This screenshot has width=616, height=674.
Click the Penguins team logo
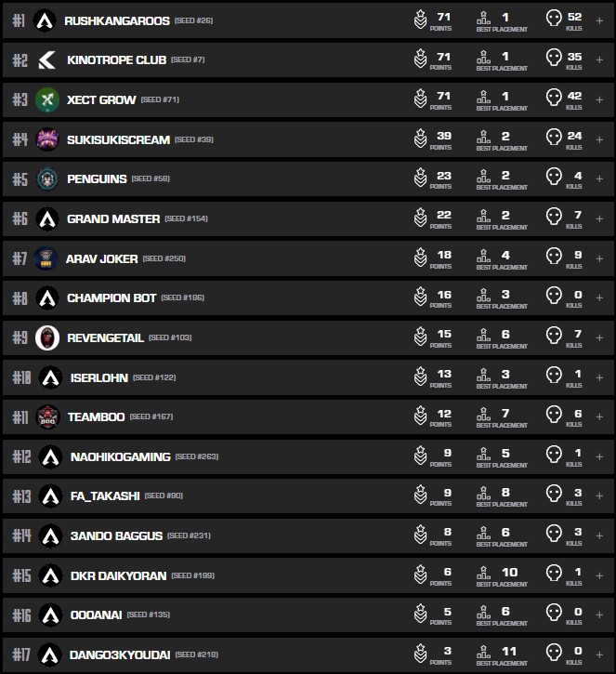[47, 178]
